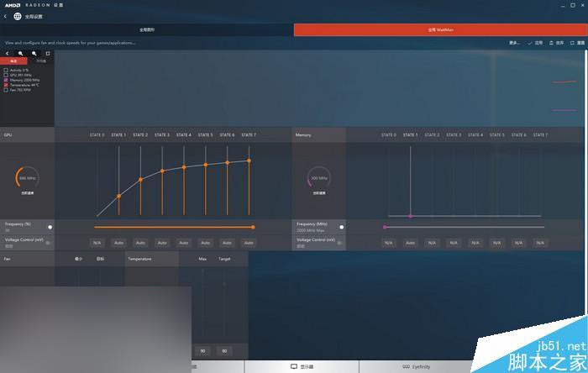
Task: Toggle the Activity checkbox in the graph legend
Action: [6, 70]
